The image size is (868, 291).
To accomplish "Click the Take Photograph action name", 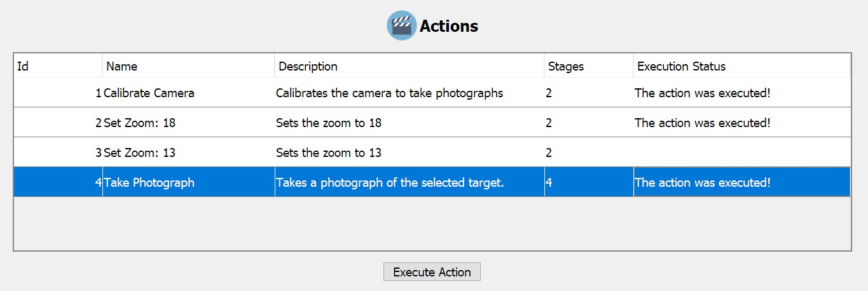I will point(149,183).
